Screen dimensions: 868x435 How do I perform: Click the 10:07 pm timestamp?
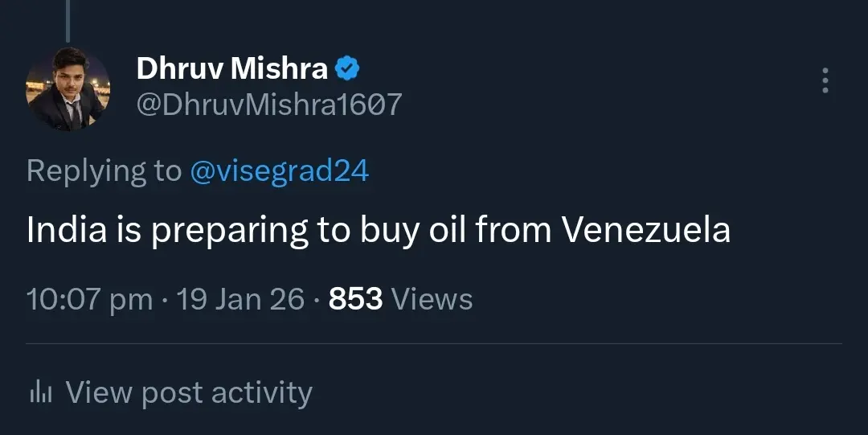pos(89,299)
